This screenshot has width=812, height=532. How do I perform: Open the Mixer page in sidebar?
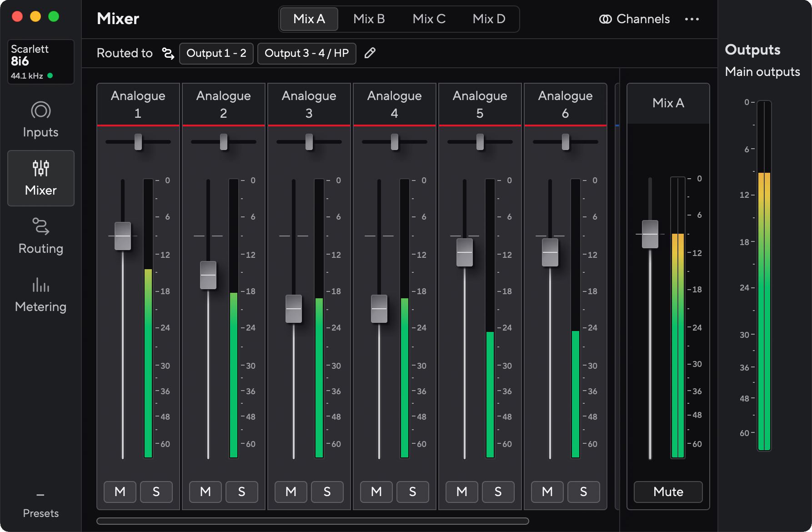tap(40, 178)
